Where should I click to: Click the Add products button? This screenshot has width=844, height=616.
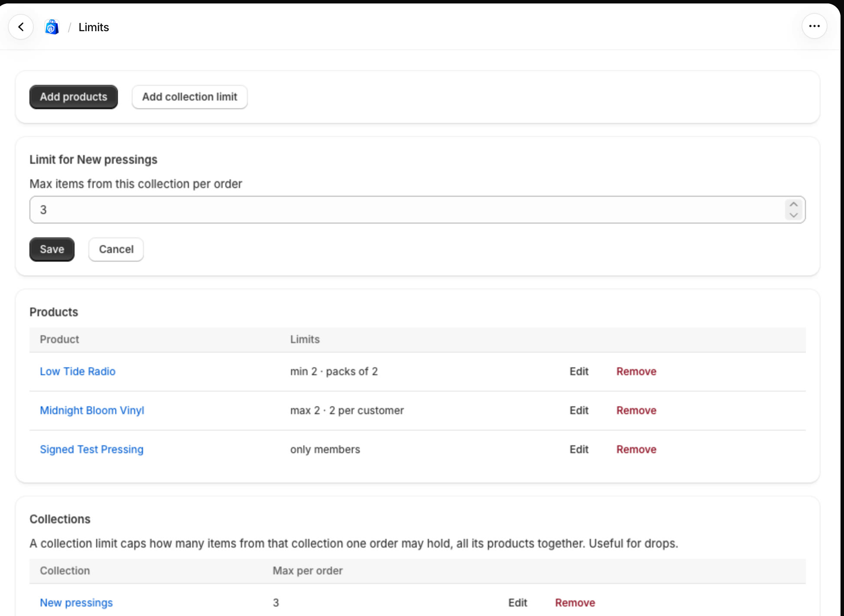pyautogui.click(x=74, y=97)
